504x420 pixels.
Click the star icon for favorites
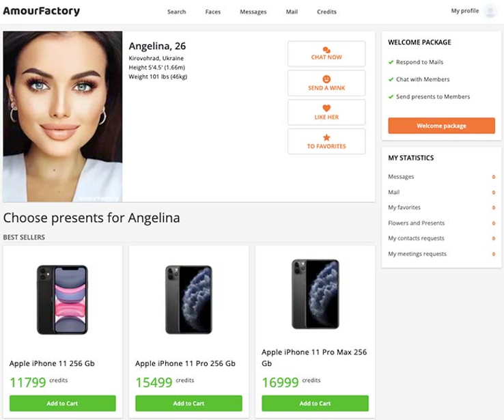click(326, 138)
